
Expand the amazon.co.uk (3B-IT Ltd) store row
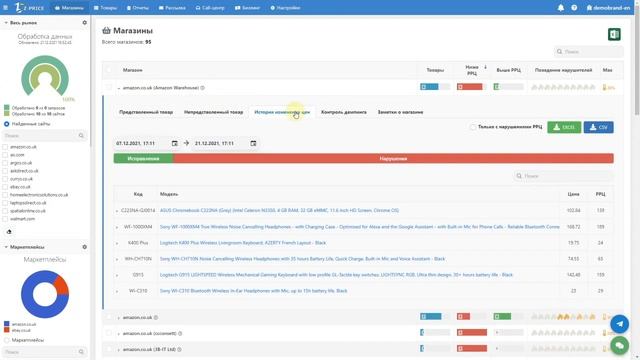[119, 350]
